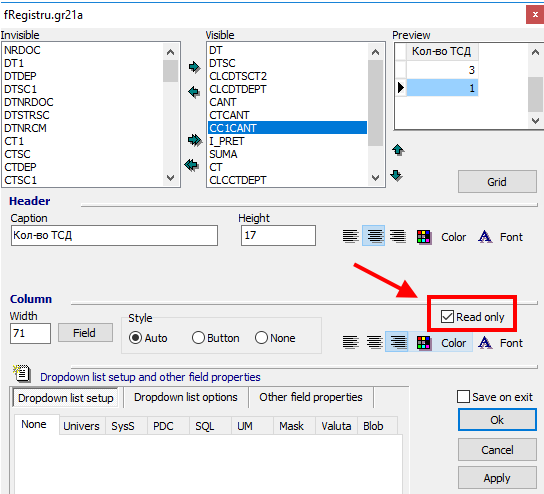Move selected field back to Invisible arrow
Image resolution: width=544 pixels, height=494 pixels.
pos(194,93)
